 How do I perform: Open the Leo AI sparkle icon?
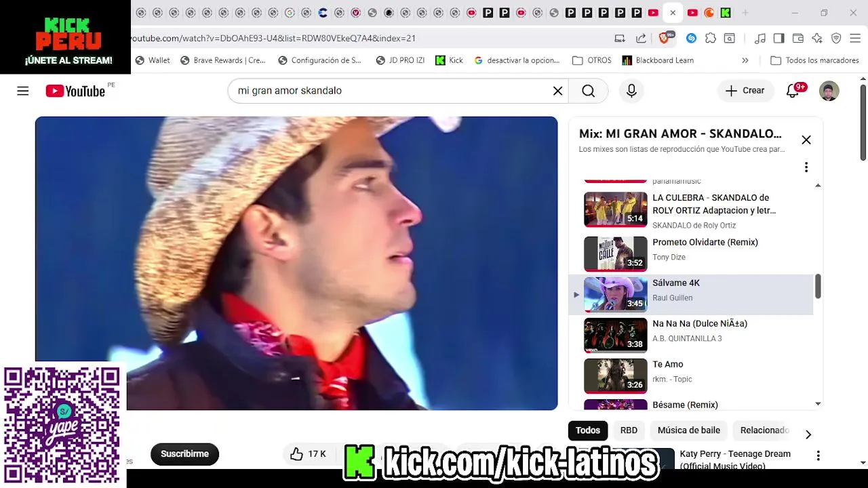pos(817,39)
